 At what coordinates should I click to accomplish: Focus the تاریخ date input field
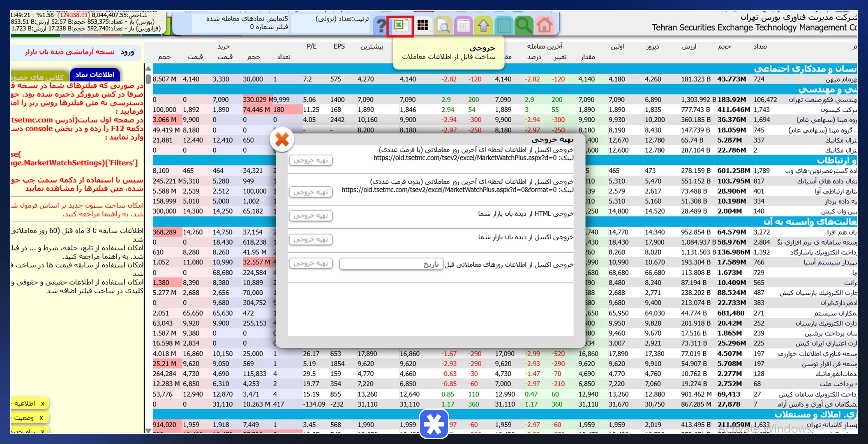pos(391,264)
